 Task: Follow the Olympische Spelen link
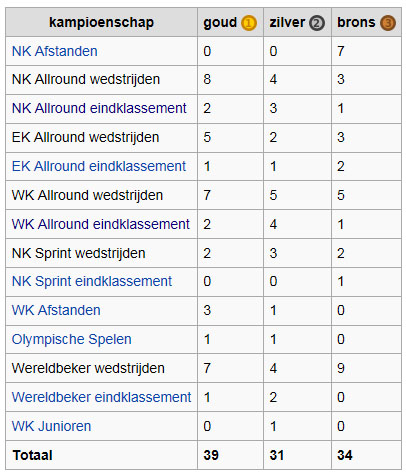[72, 339]
